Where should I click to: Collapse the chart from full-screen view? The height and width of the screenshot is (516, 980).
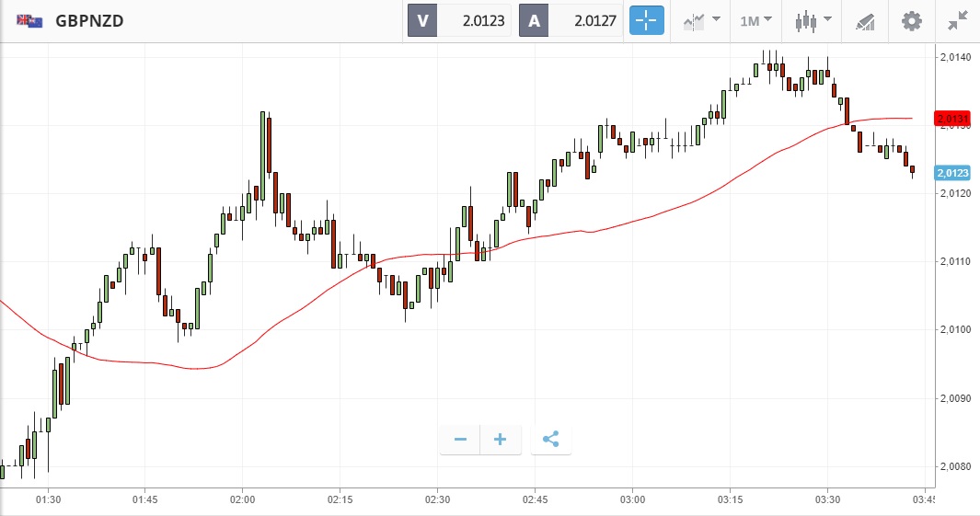coord(958,20)
